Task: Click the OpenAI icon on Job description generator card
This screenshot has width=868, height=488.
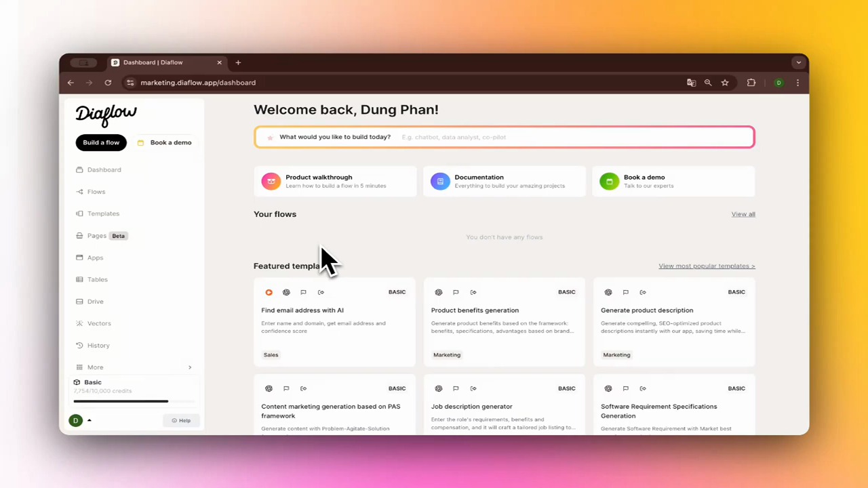Action: point(439,388)
